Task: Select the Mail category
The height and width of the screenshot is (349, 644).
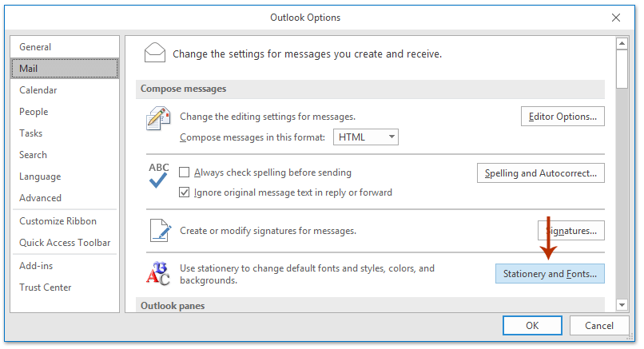Action: 65,69
